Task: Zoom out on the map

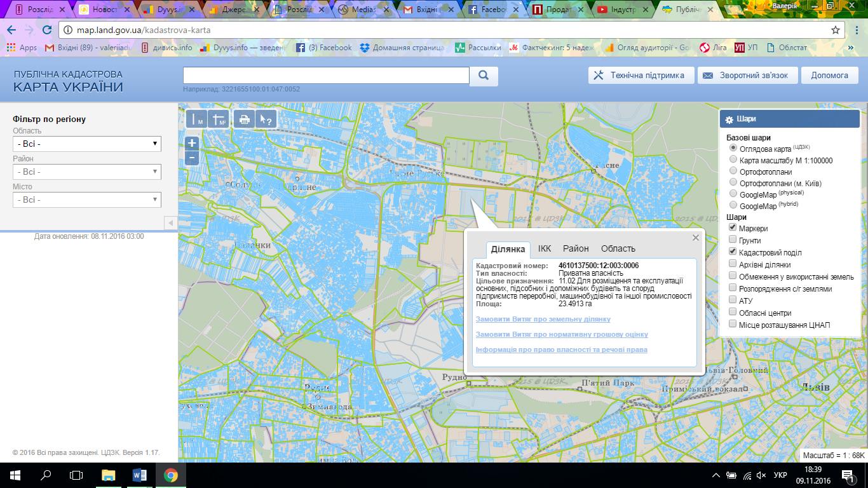Action: [x=191, y=158]
